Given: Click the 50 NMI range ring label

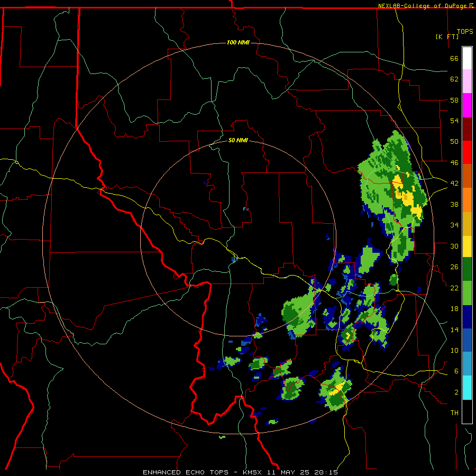Looking at the screenshot, I should [238, 140].
